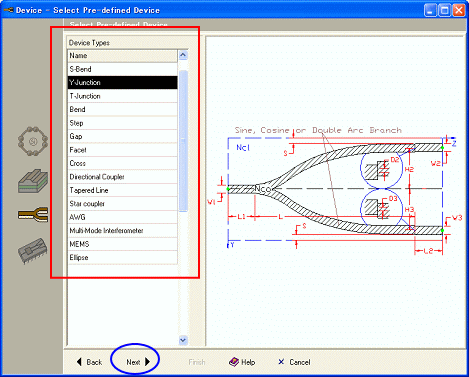Select AWG device type

click(x=122, y=217)
